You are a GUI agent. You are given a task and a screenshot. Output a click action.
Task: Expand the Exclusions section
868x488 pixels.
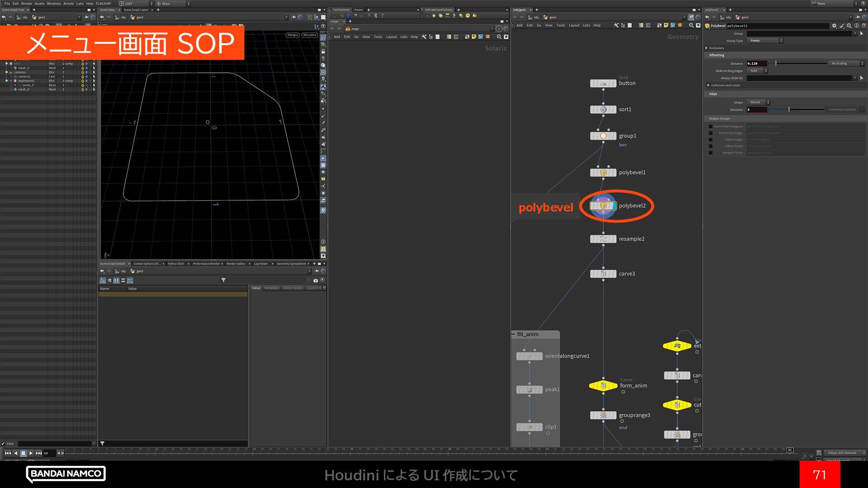click(x=707, y=48)
